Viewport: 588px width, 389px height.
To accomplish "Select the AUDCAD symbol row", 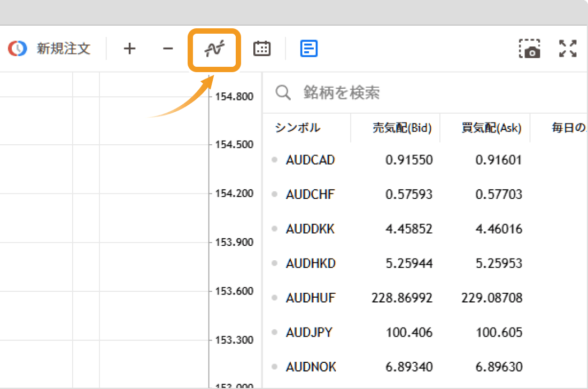I will pyautogui.click(x=425, y=160).
